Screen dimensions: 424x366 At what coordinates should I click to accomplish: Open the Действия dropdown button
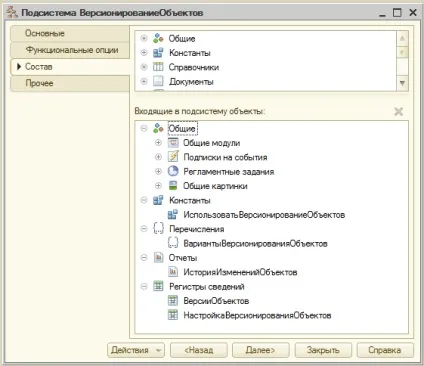pos(136,350)
